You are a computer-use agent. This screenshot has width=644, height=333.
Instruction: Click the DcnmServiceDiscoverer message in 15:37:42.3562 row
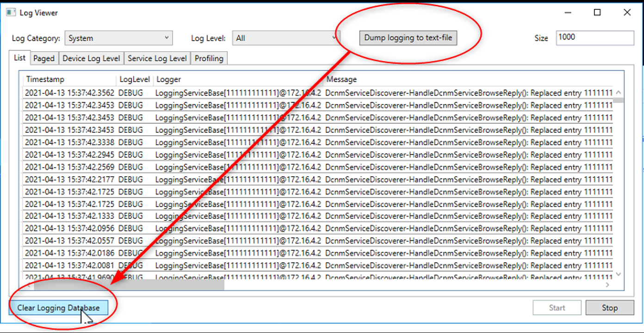469,93
